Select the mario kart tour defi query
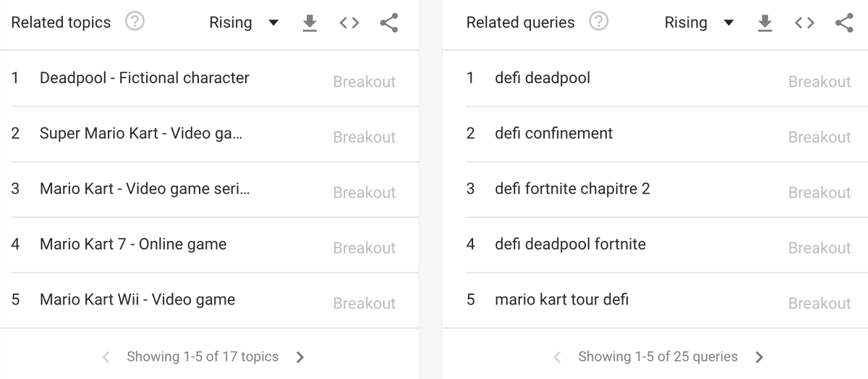 coord(655,300)
